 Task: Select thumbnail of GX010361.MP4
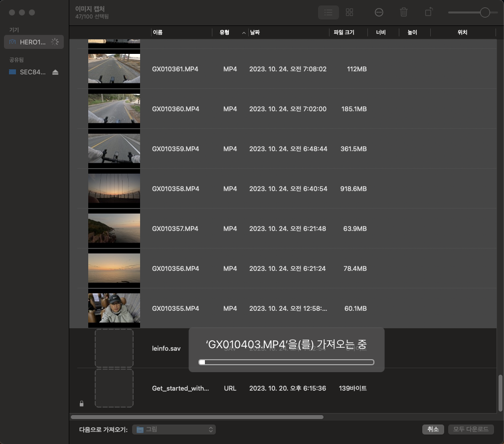[114, 69]
